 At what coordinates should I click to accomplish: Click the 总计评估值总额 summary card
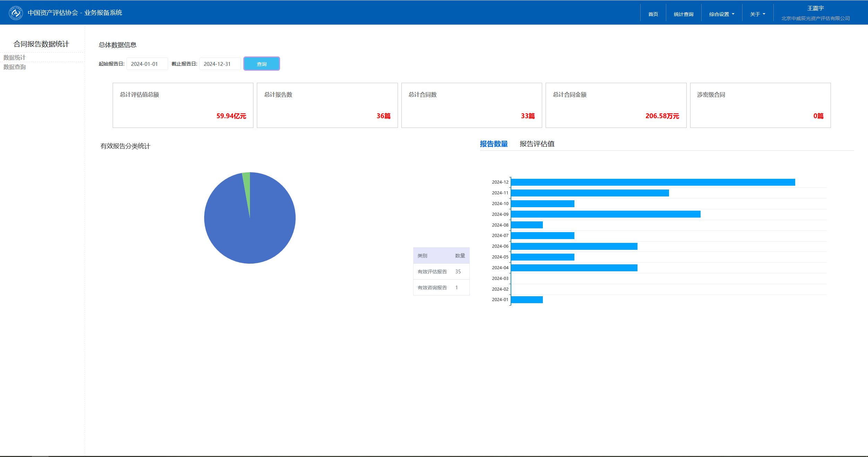click(x=183, y=105)
